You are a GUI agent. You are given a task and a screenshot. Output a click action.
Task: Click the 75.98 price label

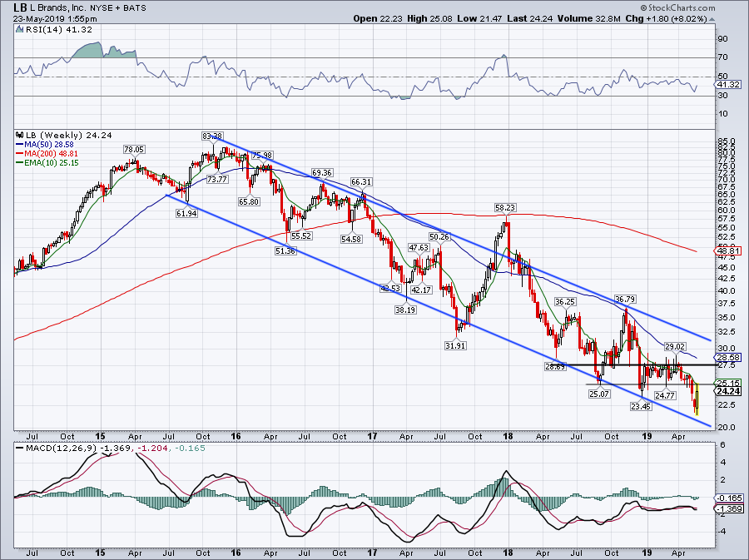click(x=262, y=155)
